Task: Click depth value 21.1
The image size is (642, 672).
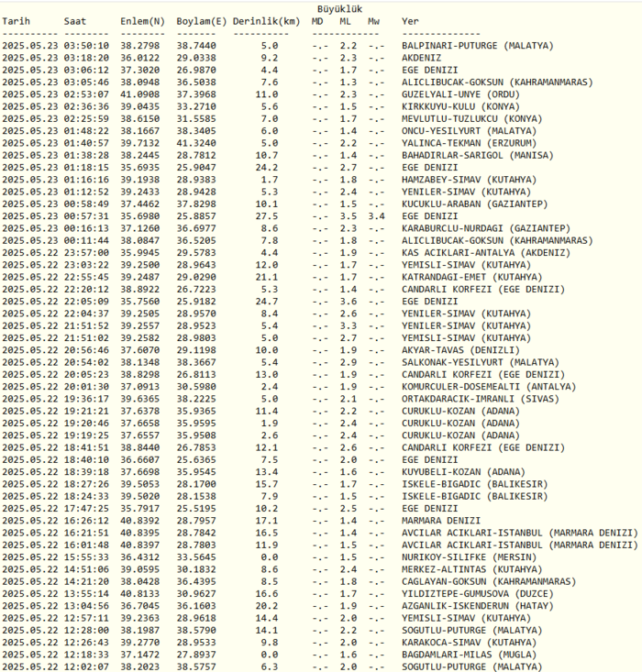Action: (266, 277)
